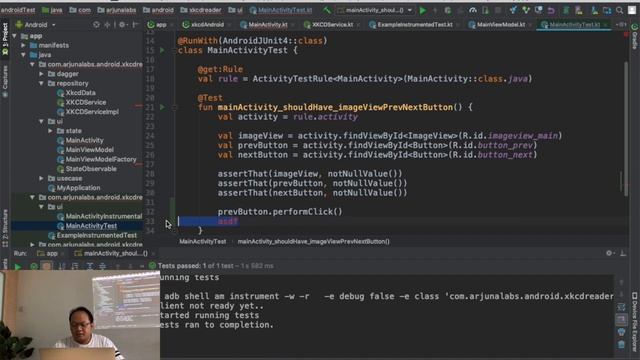Click the MainActivityTest breadcrumb

(202, 242)
